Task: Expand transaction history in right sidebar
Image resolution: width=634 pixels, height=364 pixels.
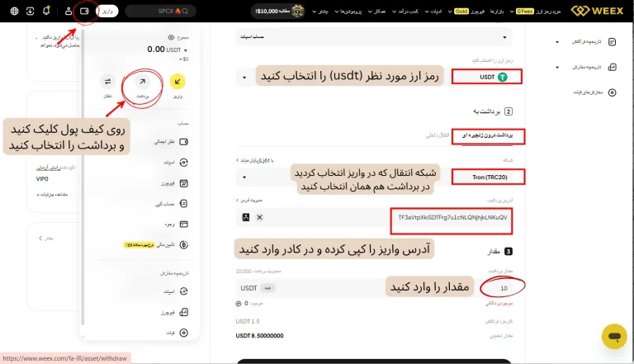Action: point(557,42)
